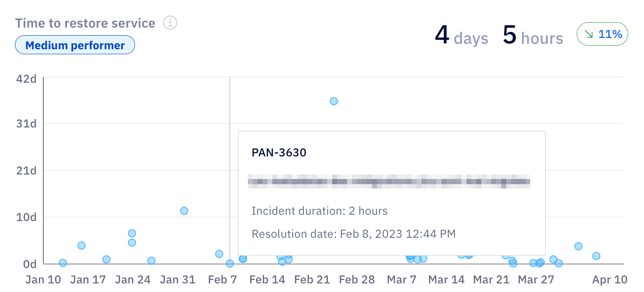This screenshot has height=292, width=644.
Task: Click the 11-day data point near Jan 31
Action: click(184, 210)
